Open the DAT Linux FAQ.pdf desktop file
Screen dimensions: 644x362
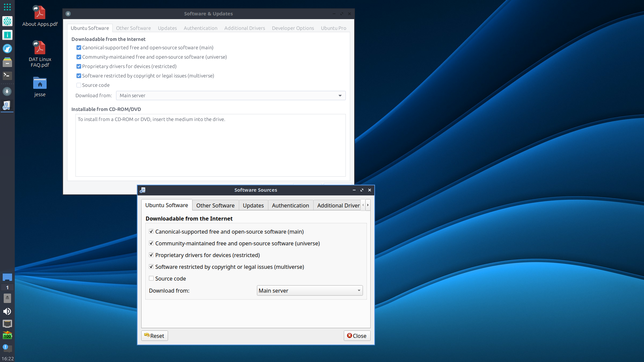pos(40,54)
